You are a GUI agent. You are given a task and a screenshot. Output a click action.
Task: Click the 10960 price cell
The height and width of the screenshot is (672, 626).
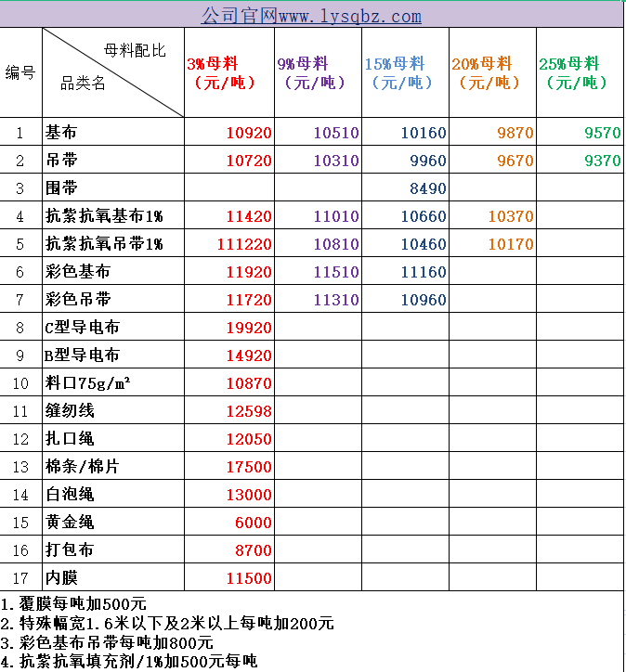coord(406,299)
